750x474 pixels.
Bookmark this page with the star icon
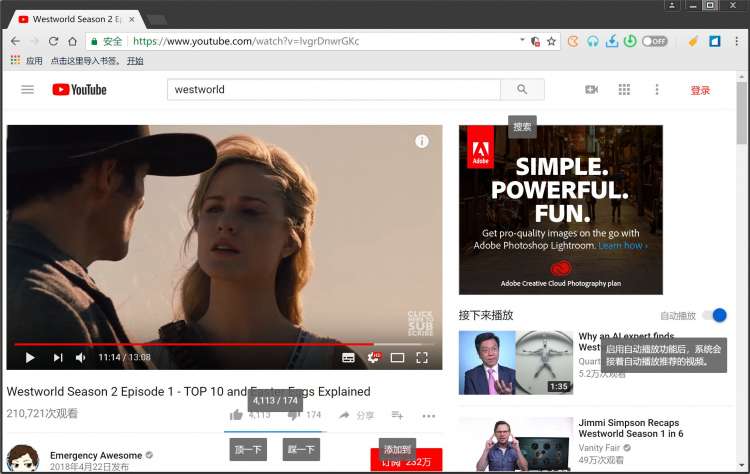pos(551,41)
